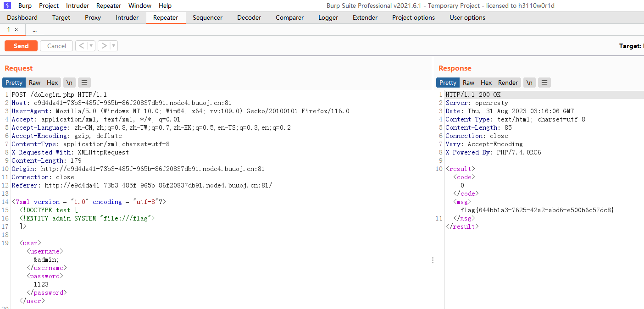This screenshot has height=309, width=644.
Task: Switch to the Dashboard tab
Action: click(22, 17)
